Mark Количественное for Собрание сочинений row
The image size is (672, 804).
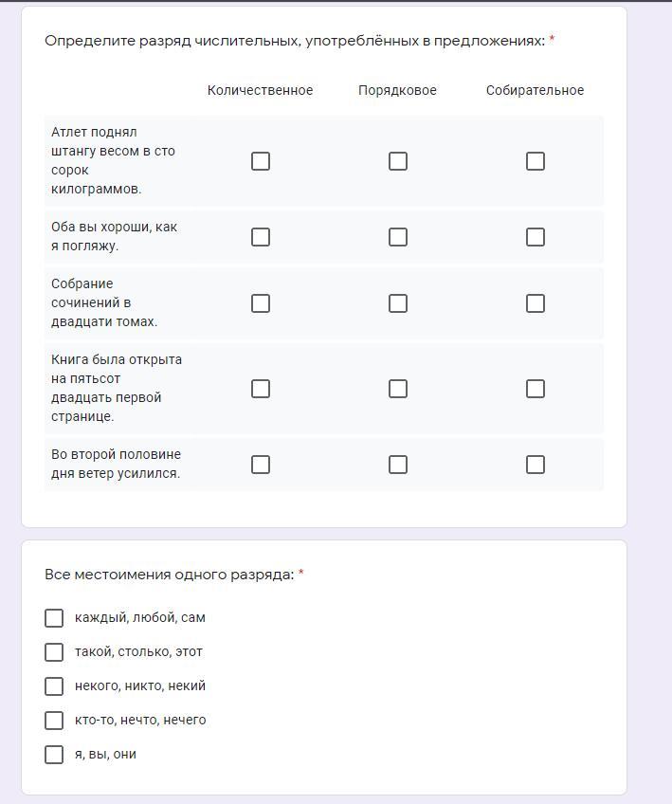tap(261, 303)
